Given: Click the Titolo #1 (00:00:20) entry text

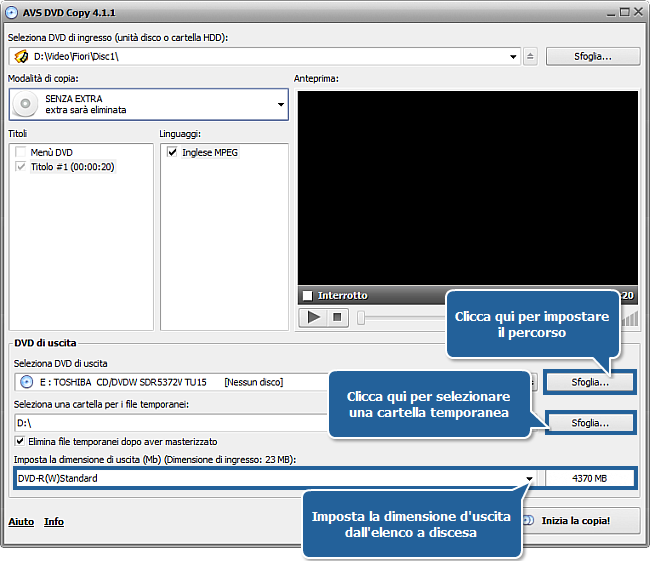Looking at the screenshot, I should (73, 167).
